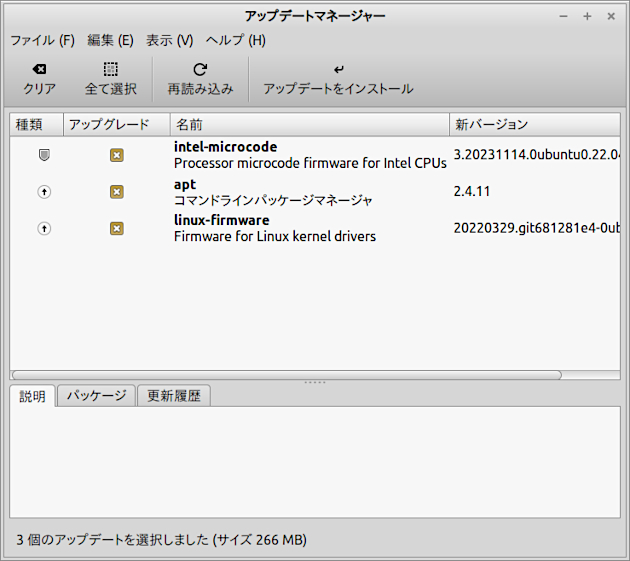The width and height of the screenshot is (630, 561).
Task: Toggle the linux-firmware upgrade checkbox
Action: click(116, 228)
